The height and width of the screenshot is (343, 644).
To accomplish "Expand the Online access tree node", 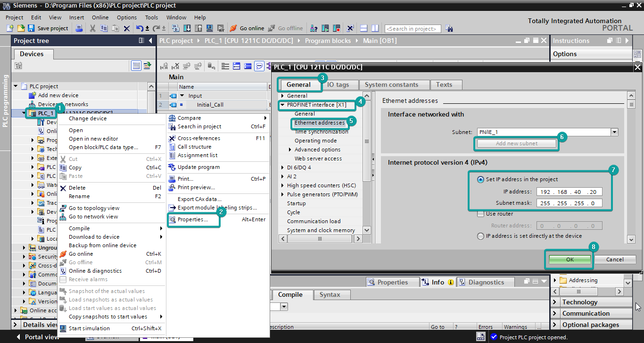I will pos(16,310).
